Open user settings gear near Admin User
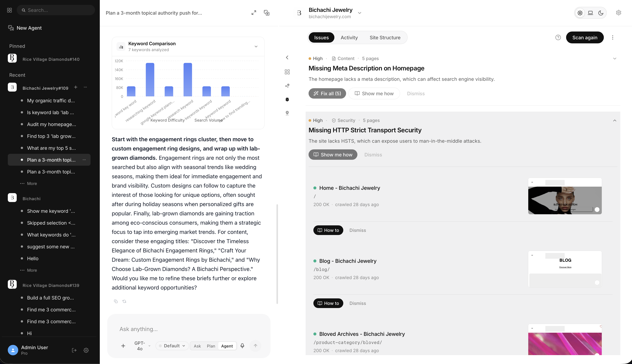Viewport: 632px width, 364px height. tap(86, 350)
